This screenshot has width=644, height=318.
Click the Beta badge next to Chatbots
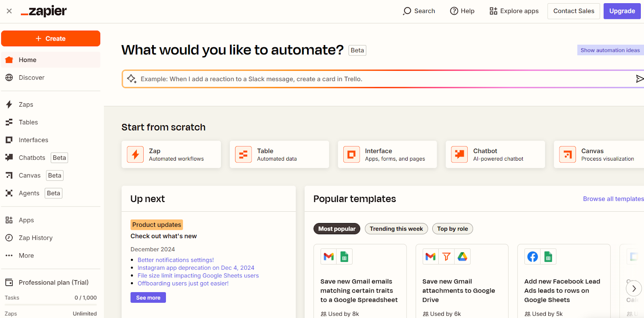tap(59, 158)
